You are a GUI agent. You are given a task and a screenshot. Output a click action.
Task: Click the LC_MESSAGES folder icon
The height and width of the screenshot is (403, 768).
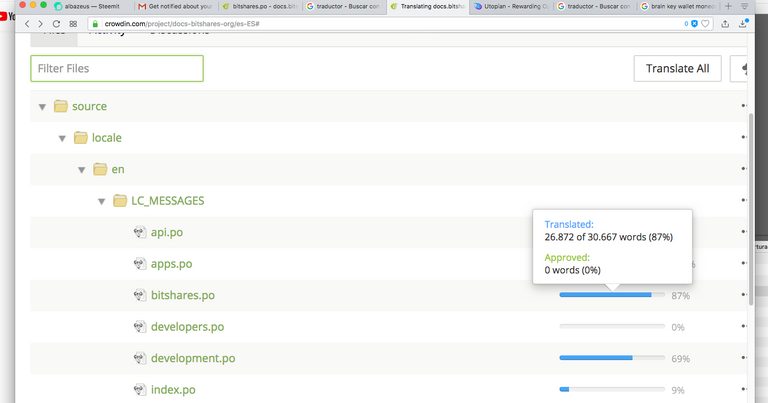[x=120, y=200]
